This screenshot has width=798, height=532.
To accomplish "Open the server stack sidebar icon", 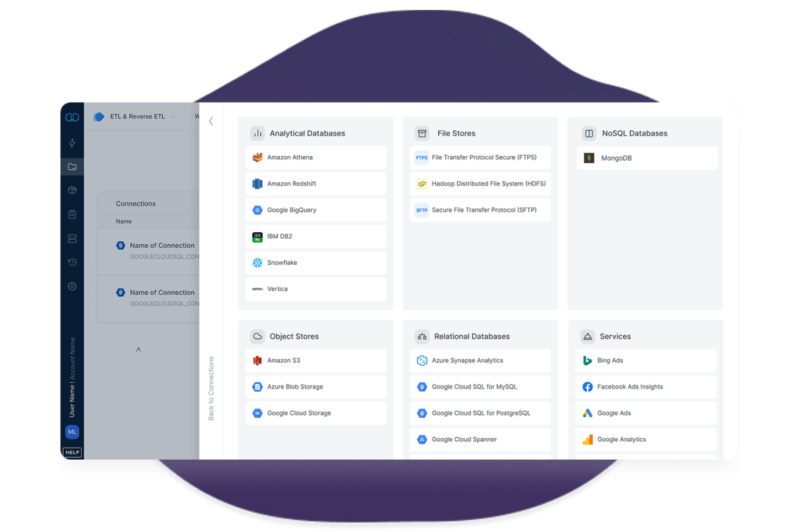I will [72, 238].
